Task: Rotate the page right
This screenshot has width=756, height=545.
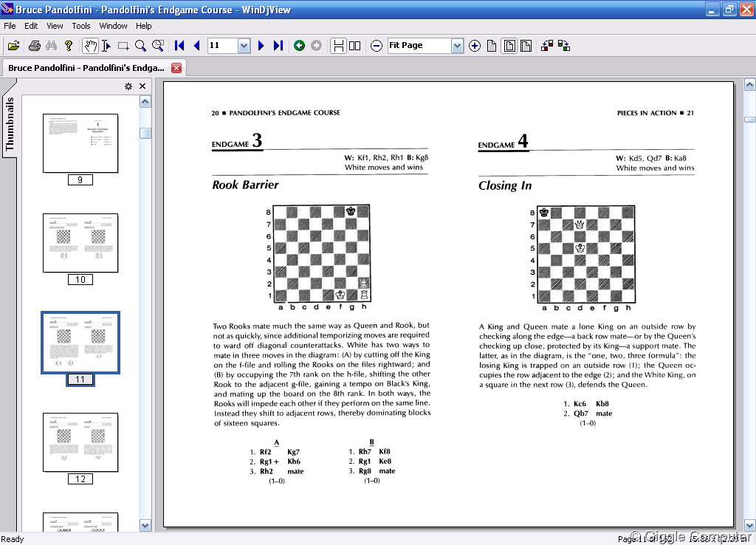Action: click(x=563, y=46)
